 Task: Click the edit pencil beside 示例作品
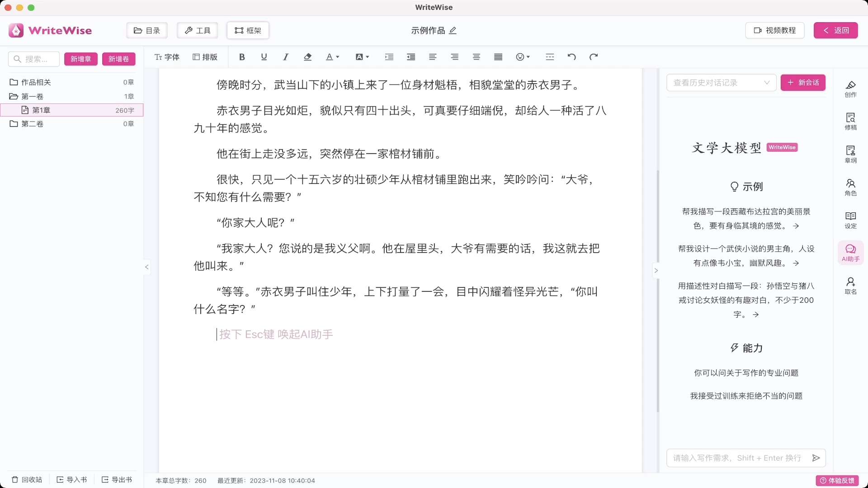[453, 30]
